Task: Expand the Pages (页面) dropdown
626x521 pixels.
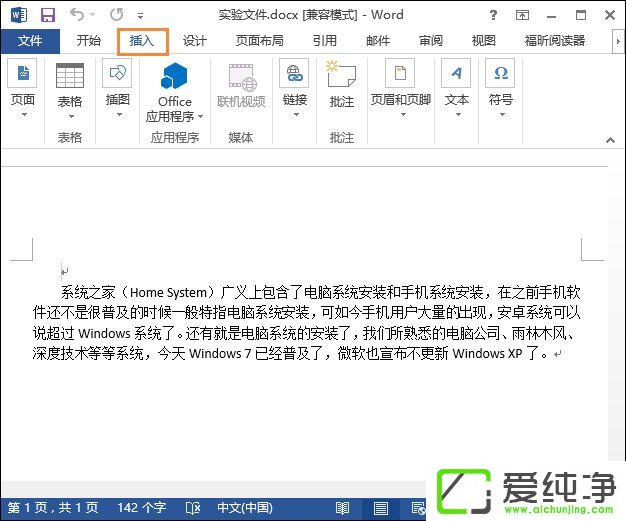Action: [x=22, y=114]
